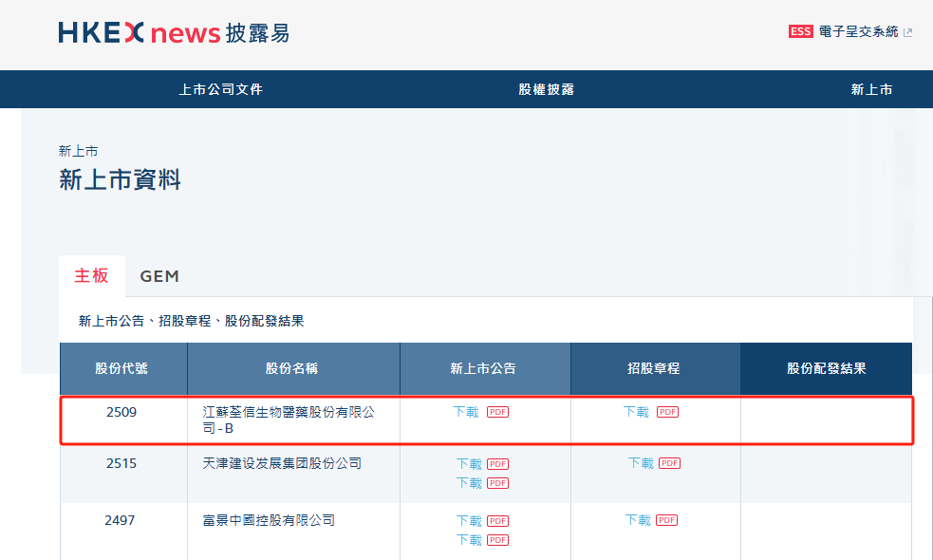Open the 新上市 navigation menu
Viewport: 933px width, 560px height.
[871, 89]
